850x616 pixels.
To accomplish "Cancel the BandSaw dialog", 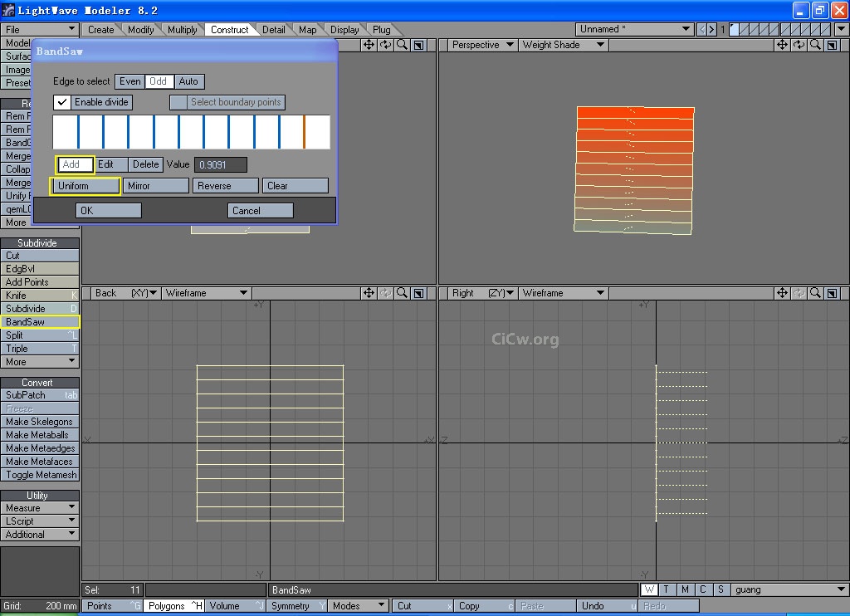I will pos(260,210).
